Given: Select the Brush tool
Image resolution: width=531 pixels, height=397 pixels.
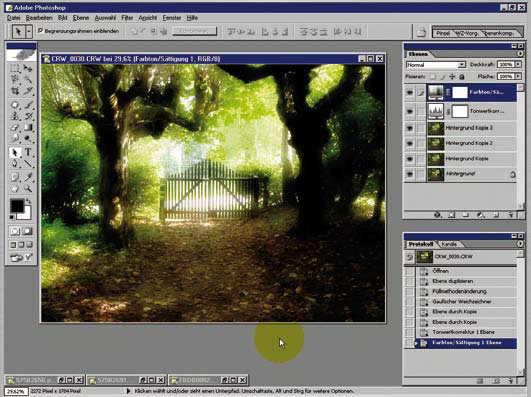Looking at the screenshot, I should (28, 105).
